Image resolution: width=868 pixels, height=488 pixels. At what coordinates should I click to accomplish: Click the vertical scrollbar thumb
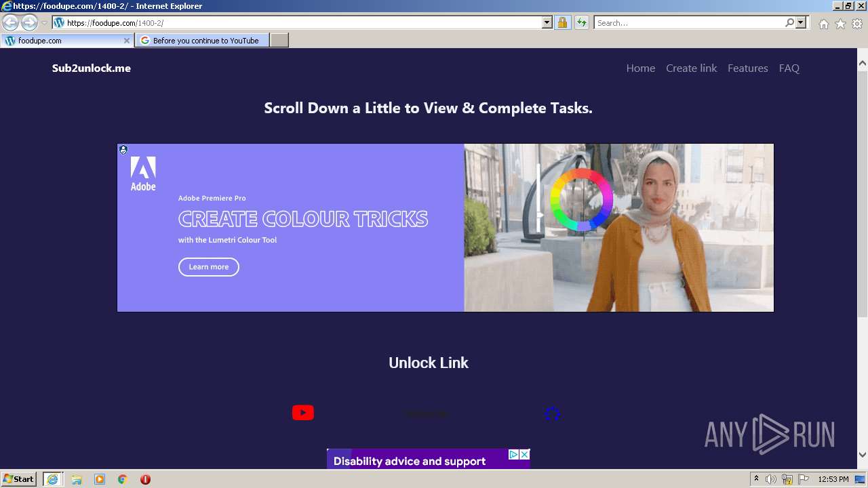point(863,193)
